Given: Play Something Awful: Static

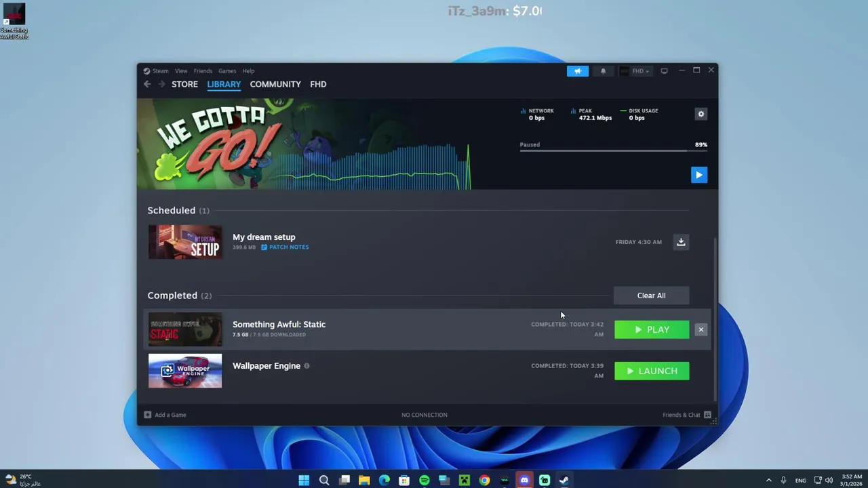Looking at the screenshot, I should [x=652, y=329].
